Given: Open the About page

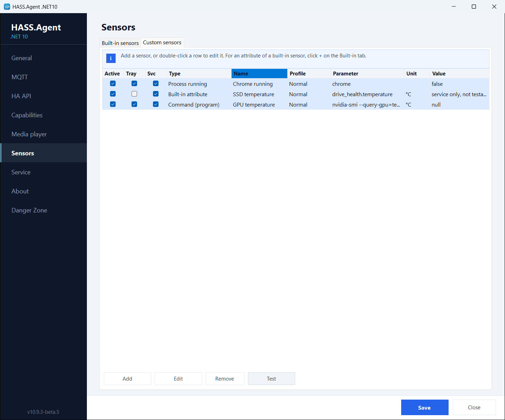Looking at the screenshot, I should point(44,191).
